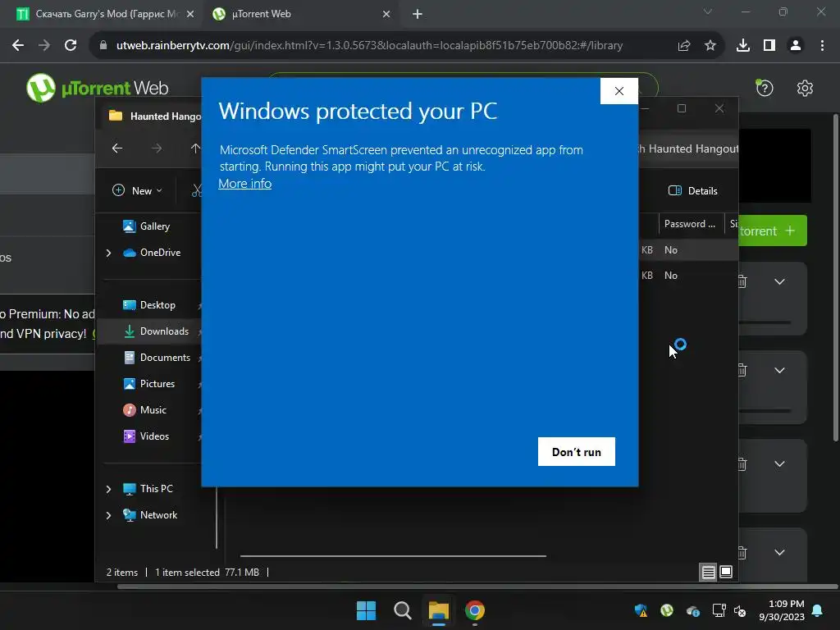Viewport: 840px width, 630px height.
Task: Open Chrome from the taskbar
Action: click(475, 610)
